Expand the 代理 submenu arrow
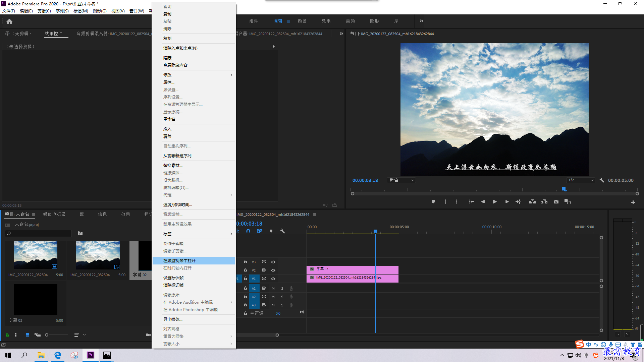 point(231,195)
